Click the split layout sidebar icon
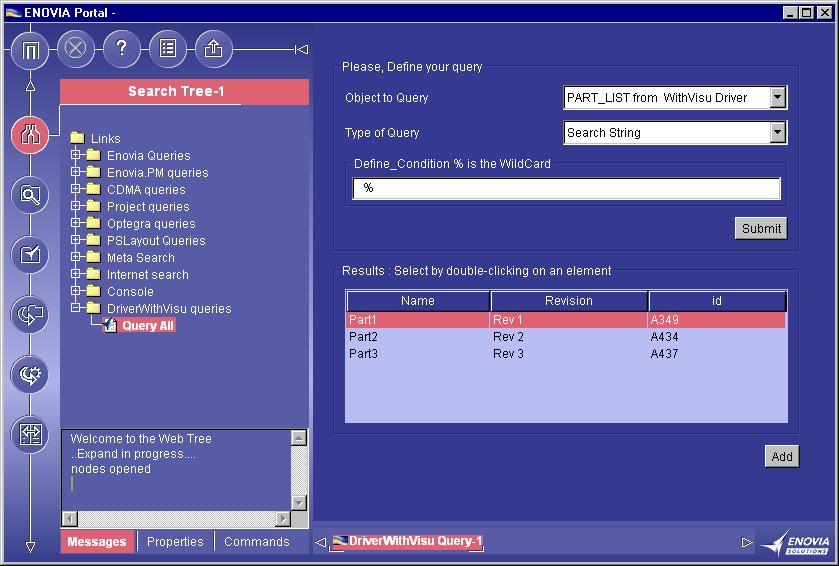The image size is (839, 566). (x=30, y=434)
